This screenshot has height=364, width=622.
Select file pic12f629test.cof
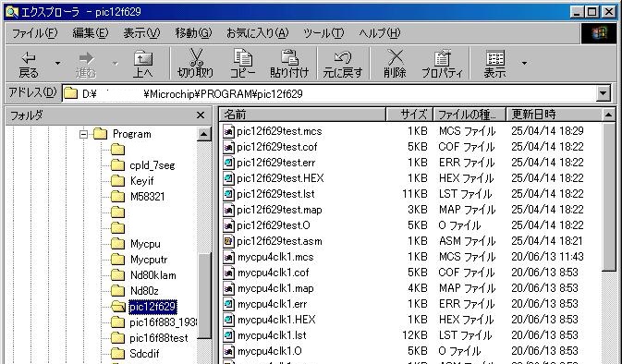click(x=277, y=147)
